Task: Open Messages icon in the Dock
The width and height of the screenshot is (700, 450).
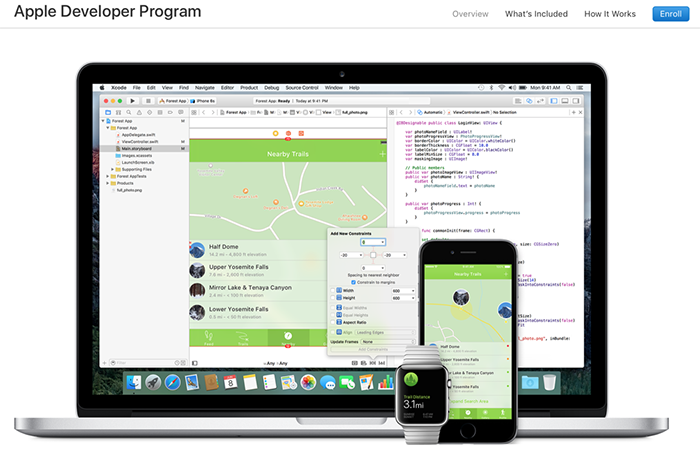Action: coord(328,383)
